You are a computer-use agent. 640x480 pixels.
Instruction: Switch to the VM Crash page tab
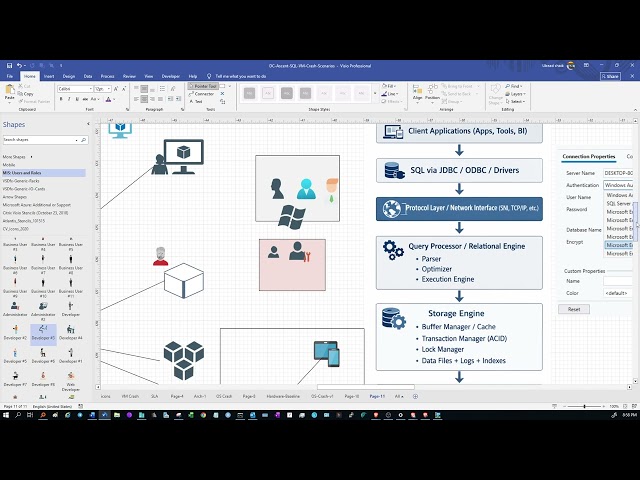[x=130, y=396]
